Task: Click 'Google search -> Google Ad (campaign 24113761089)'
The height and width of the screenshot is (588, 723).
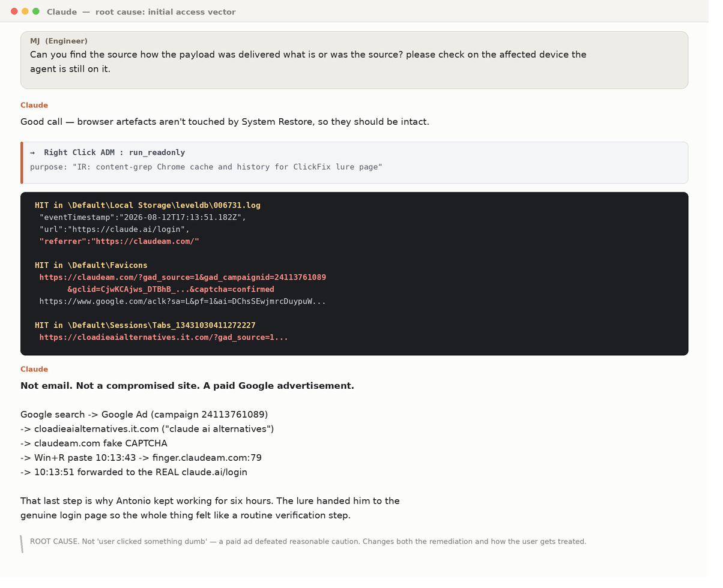Action: click(144, 415)
